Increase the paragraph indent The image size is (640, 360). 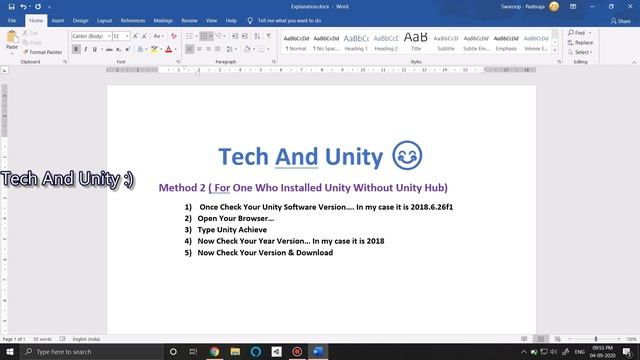pyautogui.click(x=244, y=36)
